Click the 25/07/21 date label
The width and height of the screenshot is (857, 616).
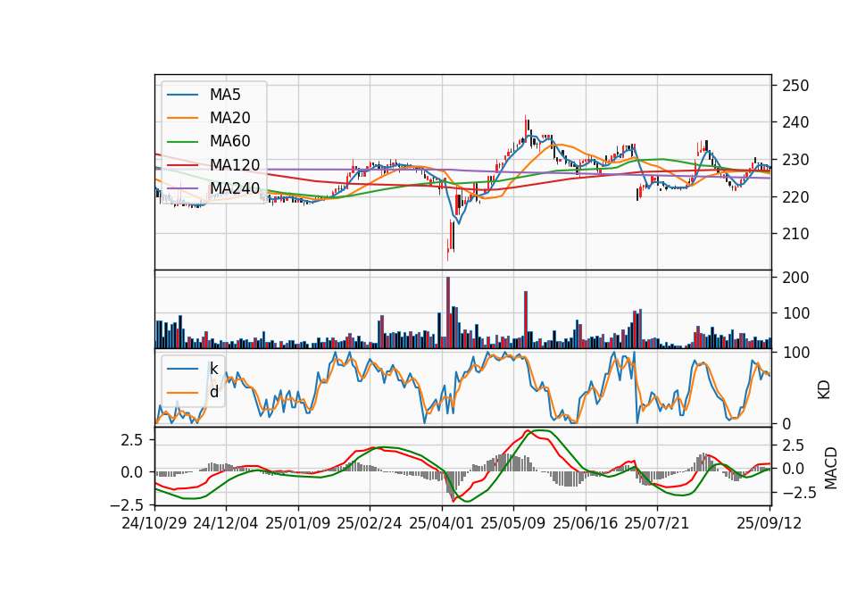tap(657, 523)
